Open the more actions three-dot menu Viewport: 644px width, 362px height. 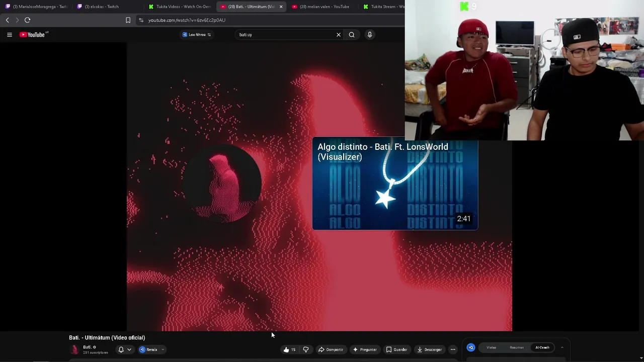click(453, 349)
